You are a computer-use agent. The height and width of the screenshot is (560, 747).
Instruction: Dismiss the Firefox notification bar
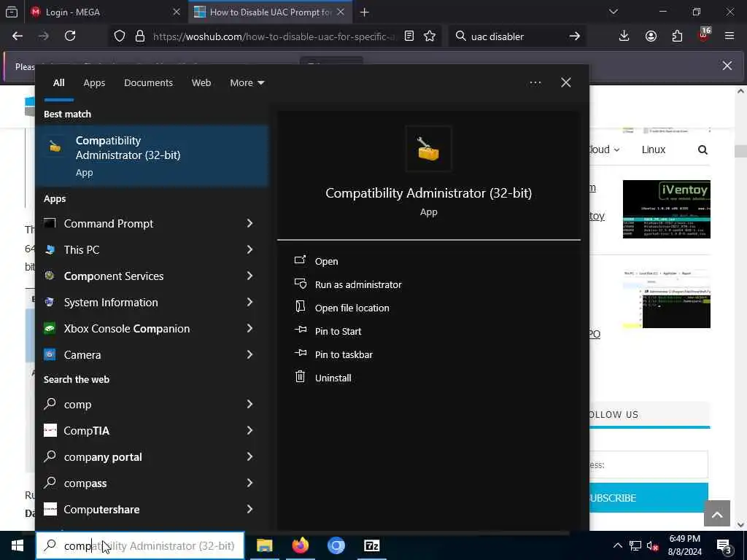click(727, 66)
